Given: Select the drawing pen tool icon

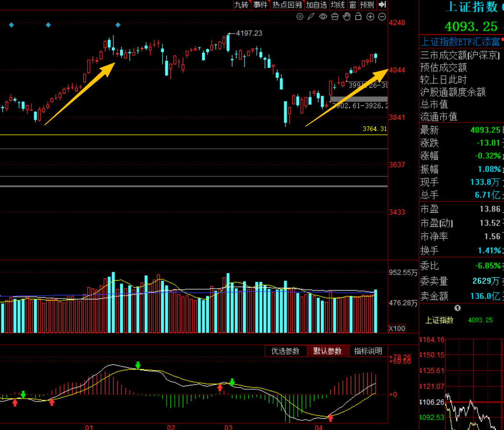Looking at the screenshot, I should pos(311,17).
